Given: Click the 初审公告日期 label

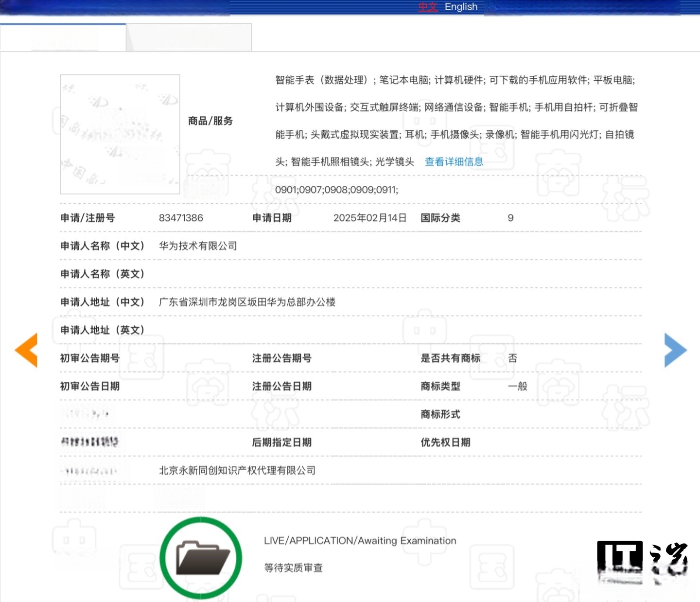Looking at the screenshot, I should [90, 387].
